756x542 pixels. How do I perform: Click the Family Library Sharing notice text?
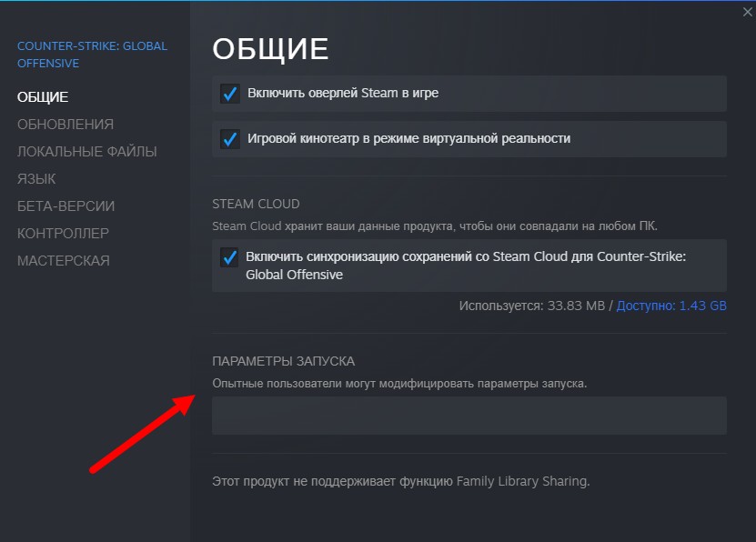(x=400, y=481)
